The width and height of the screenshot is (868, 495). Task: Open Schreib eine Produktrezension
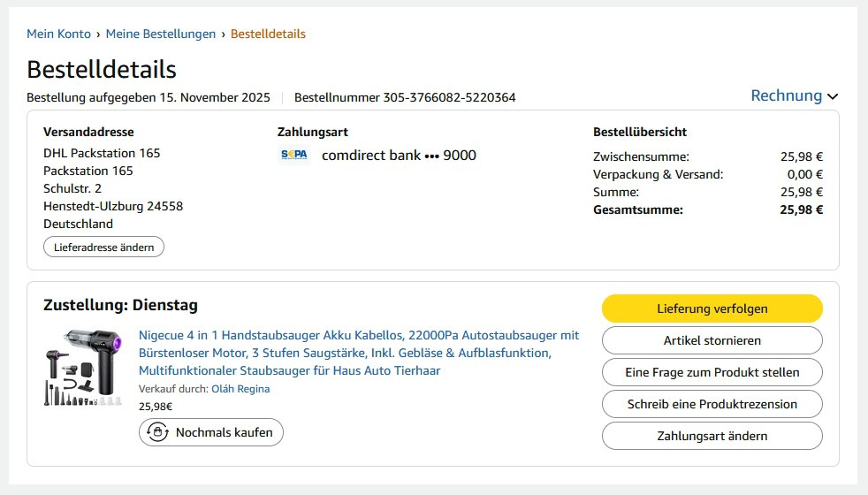[712, 404]
